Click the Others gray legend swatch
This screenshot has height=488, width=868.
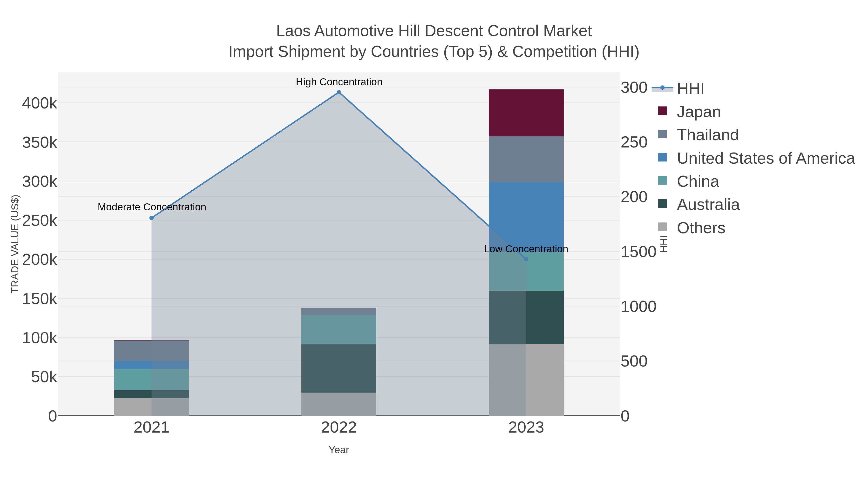coord(663,227)
